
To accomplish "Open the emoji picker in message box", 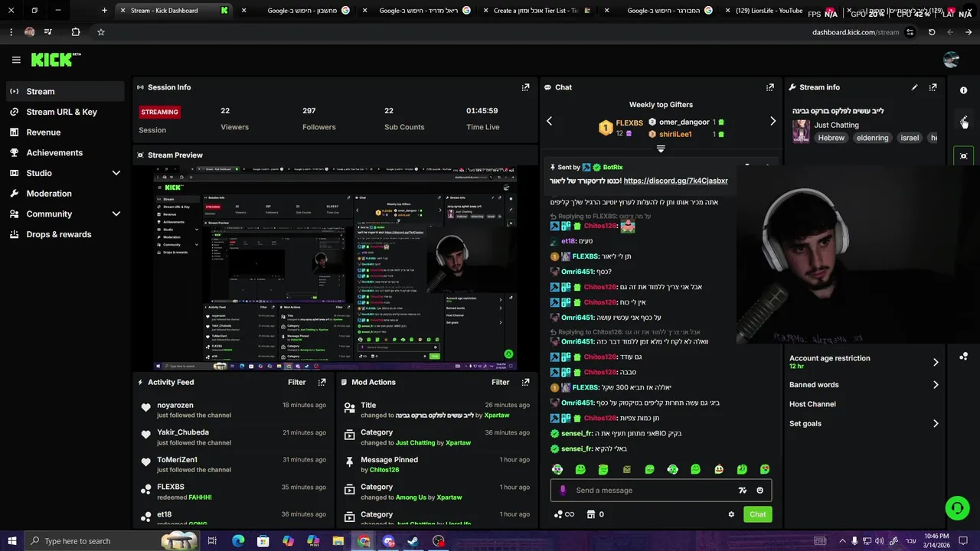I will point(759,491).
